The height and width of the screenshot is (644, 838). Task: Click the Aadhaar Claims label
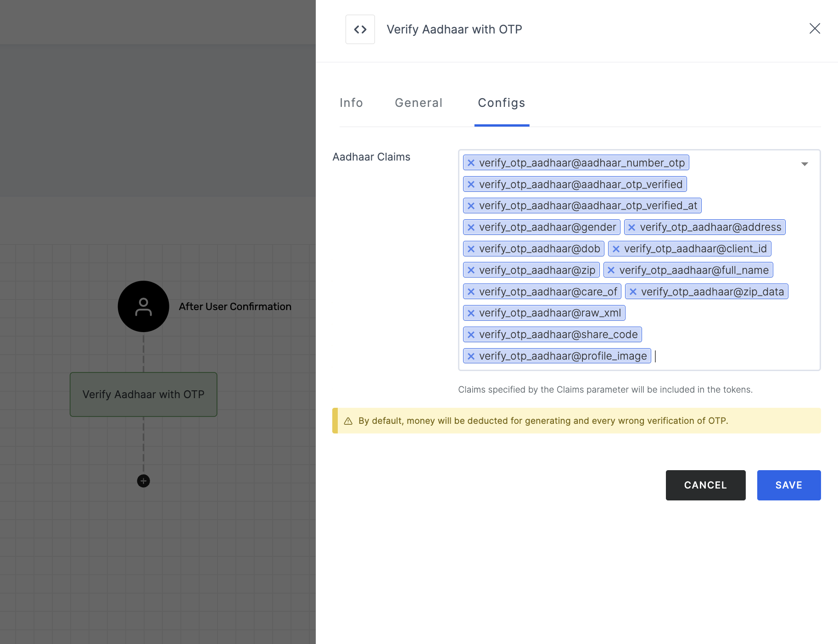pos(371,157)
